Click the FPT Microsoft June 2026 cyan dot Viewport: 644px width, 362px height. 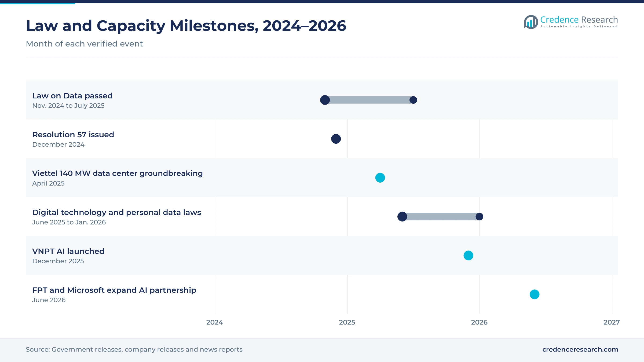535,294
